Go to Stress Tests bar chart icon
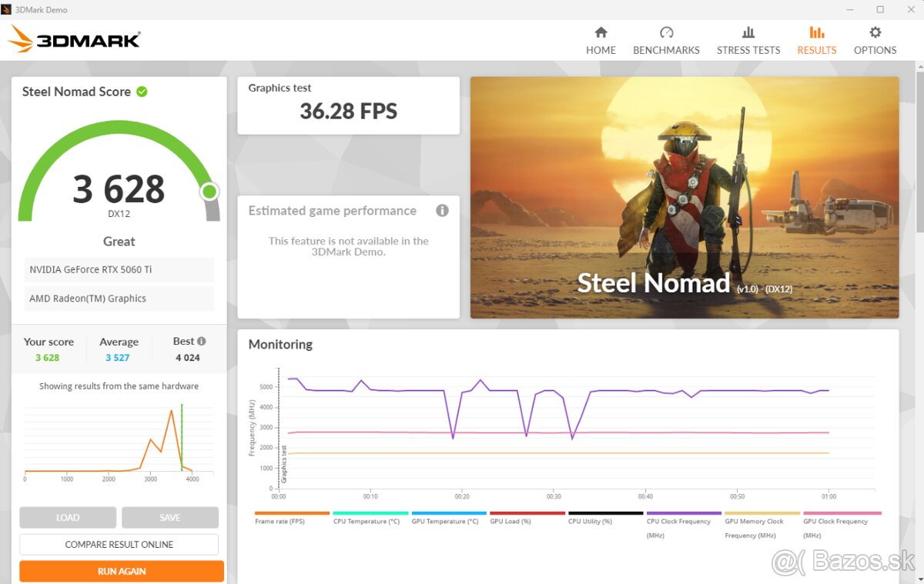Screen dimensions: 924x584 tap(748, 32)
